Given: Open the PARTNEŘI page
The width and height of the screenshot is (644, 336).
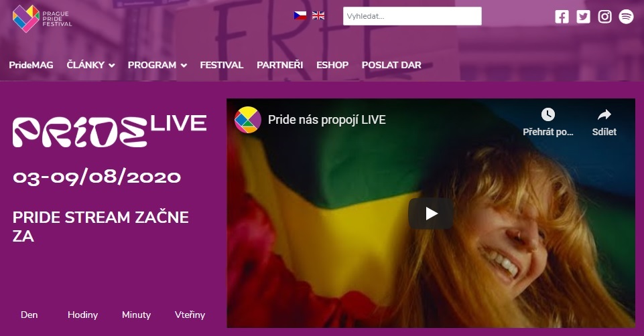Looking at the screenshot, I should coord(279,65).
